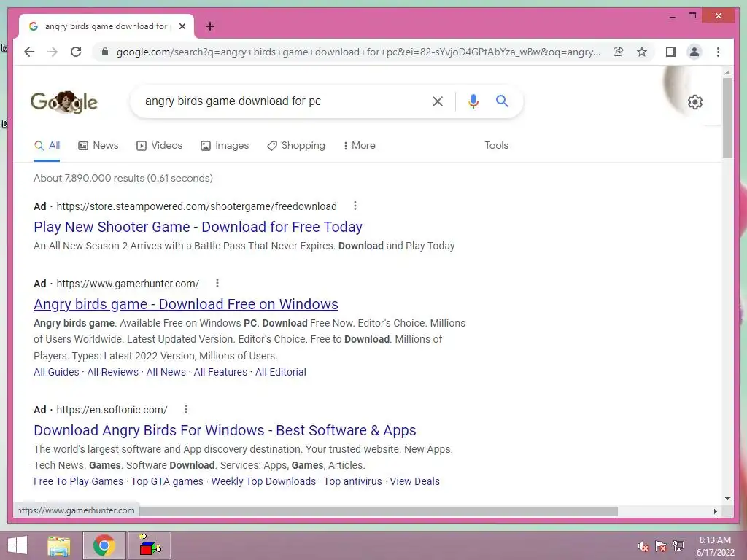Screen dimensions: 747x560
Task: Open the Chrome side panel
Action: click(x=671, y=52)
